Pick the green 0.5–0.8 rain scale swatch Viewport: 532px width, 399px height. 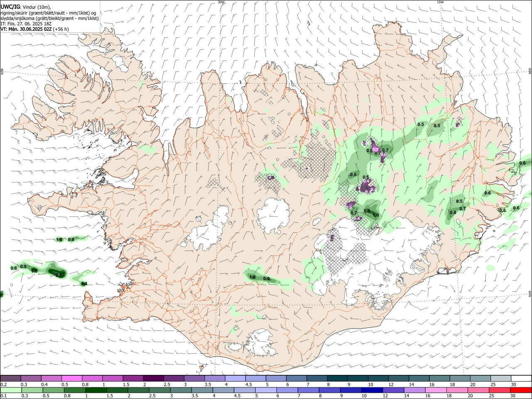coord(53,390)
